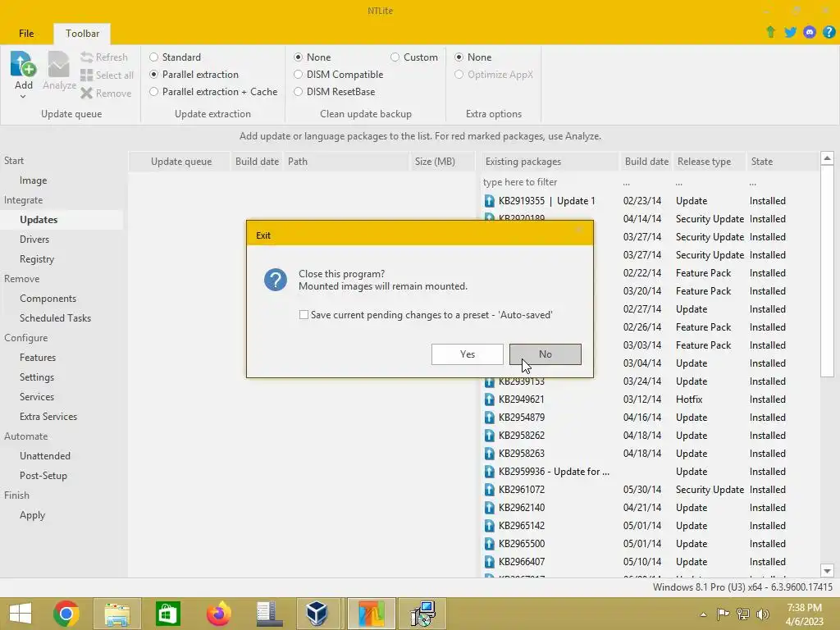The width and height of the screenshot is (840, 630).
Task: Click the packages list scrollbar down arrow
Action: pyautogui.click(x=827, y=571)
